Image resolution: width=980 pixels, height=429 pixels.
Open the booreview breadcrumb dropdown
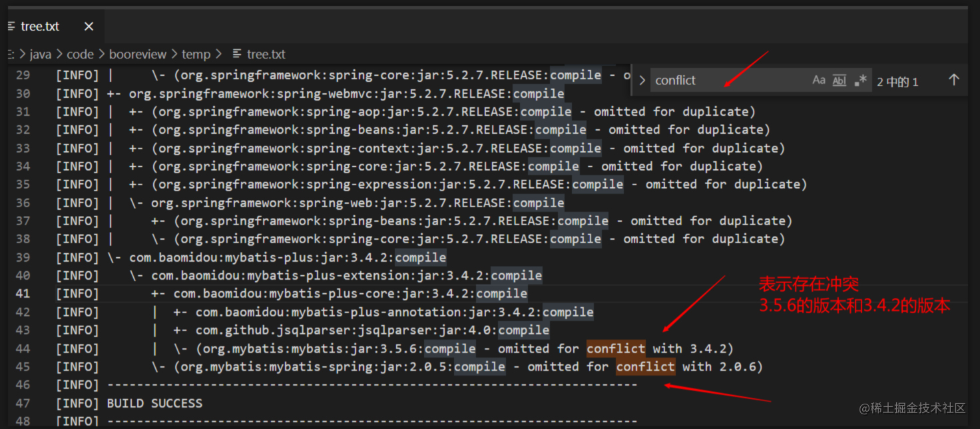(x=138, y=54)
